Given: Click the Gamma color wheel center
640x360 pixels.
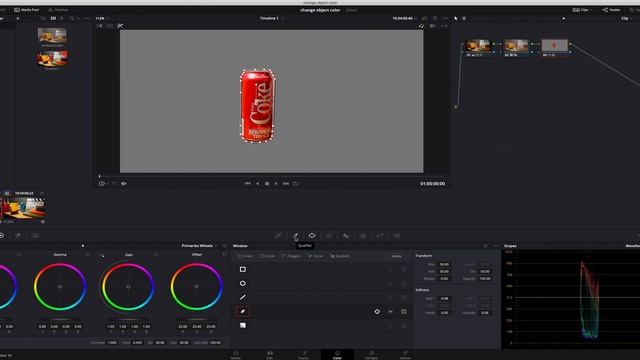Looking at the screenshot, I should pos(60,287).
